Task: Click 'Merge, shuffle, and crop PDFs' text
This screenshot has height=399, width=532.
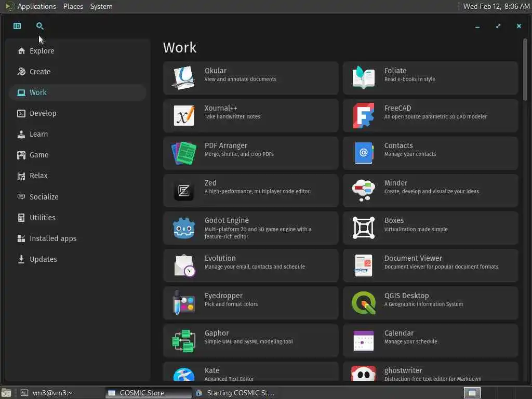Action: [x=239, y=154]
